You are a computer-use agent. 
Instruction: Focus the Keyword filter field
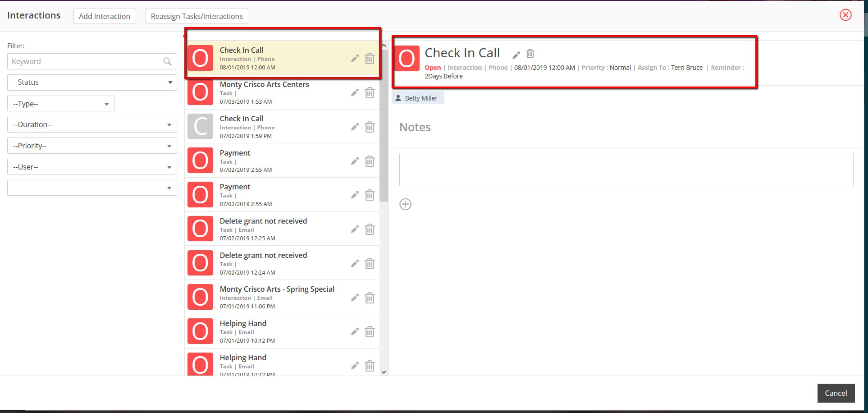92,61
